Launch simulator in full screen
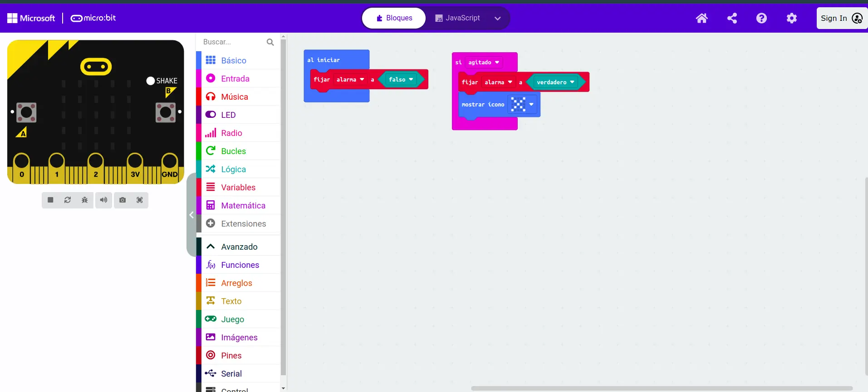 (140, 200)
